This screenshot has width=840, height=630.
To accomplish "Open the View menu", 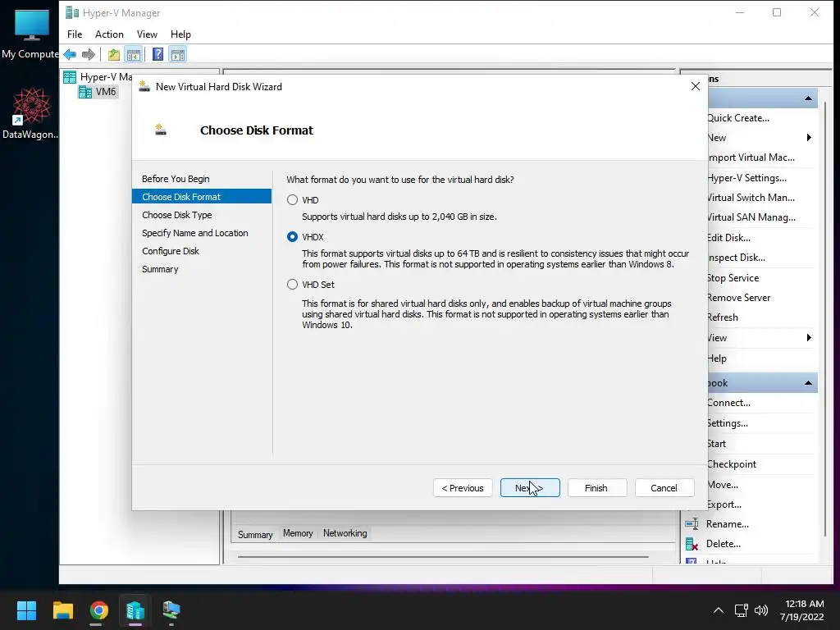I will click(147, 34).
